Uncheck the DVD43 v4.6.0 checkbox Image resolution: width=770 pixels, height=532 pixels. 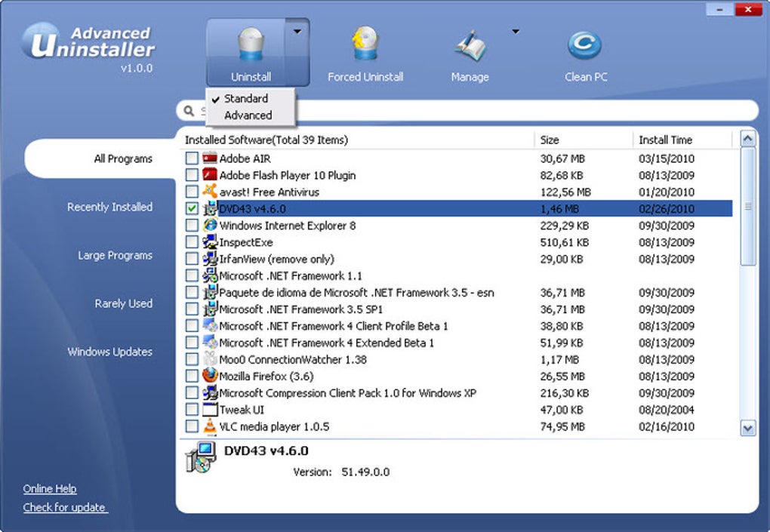[x=192, y=209]
